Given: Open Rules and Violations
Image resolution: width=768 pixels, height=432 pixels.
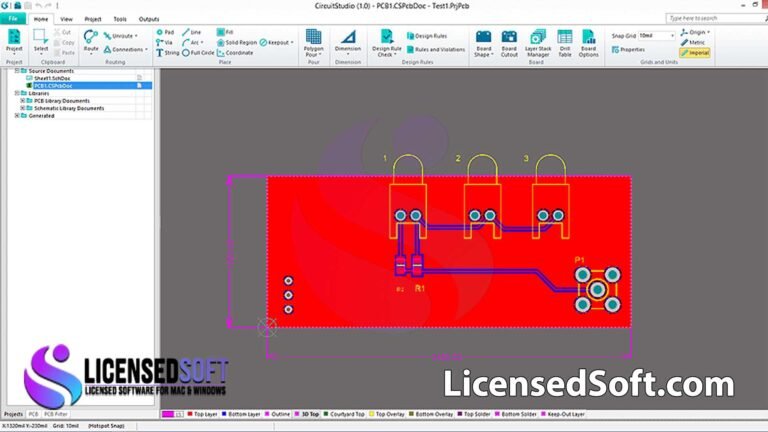Looking at the screenshot, I should point(435,49).
